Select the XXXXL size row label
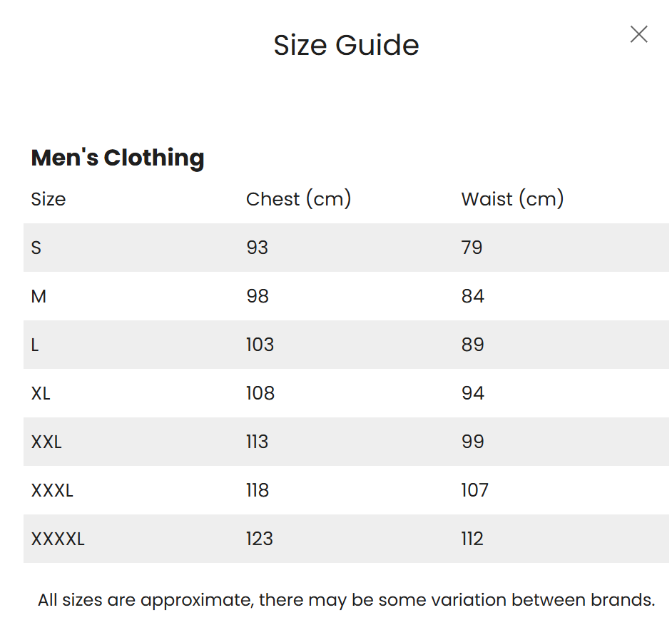This screenshot has width=672, height=630. point(58,539)
